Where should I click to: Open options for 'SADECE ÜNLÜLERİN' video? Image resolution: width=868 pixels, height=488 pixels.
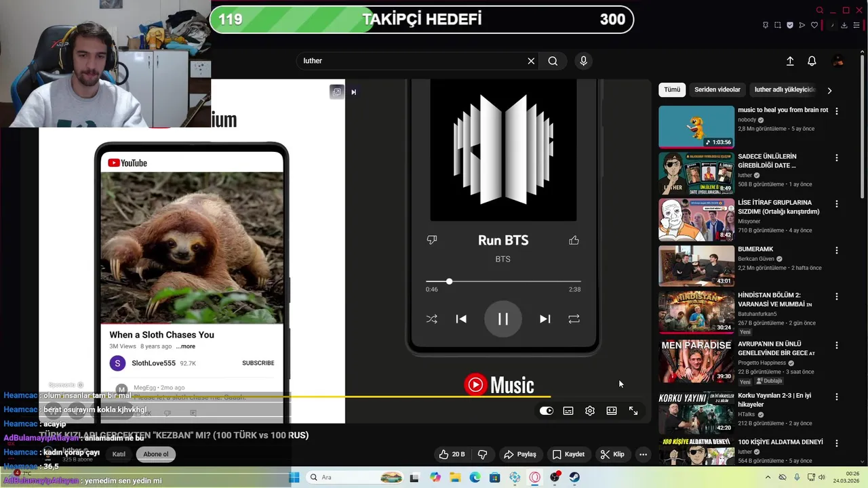coord(836,158)
